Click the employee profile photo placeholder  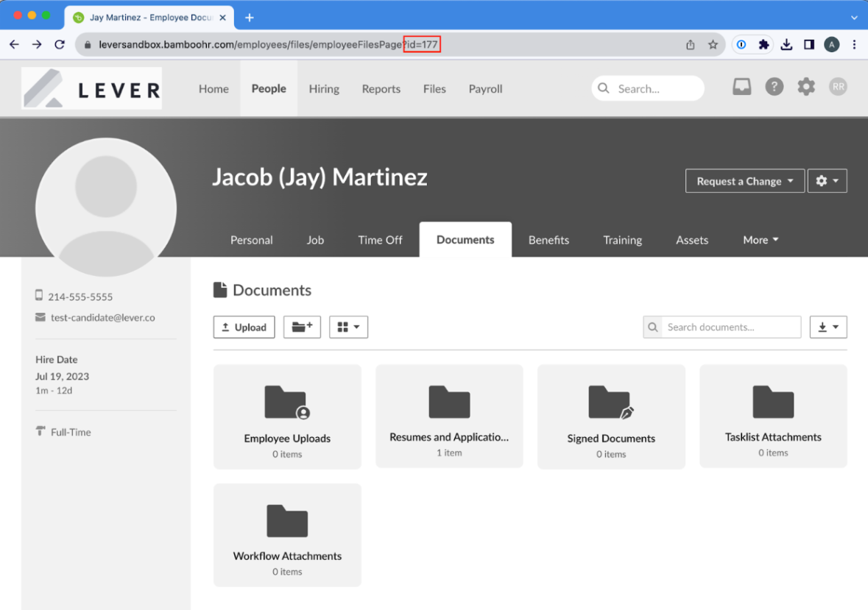106,208
